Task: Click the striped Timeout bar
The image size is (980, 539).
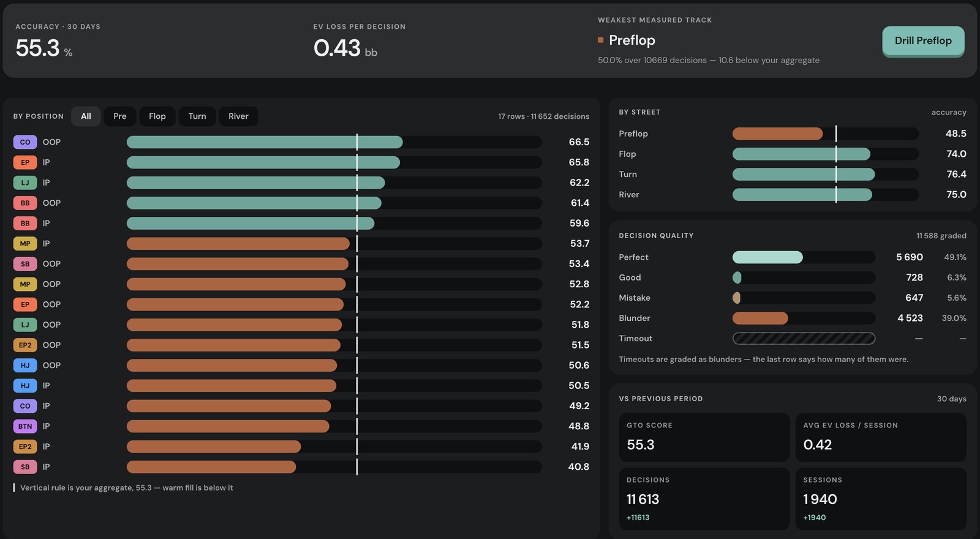Action: (x=804, y=338)
